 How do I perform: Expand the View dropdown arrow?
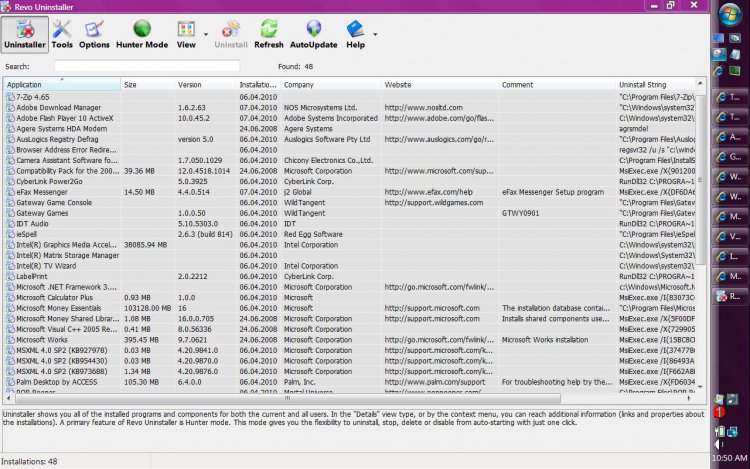coord(206,34)
